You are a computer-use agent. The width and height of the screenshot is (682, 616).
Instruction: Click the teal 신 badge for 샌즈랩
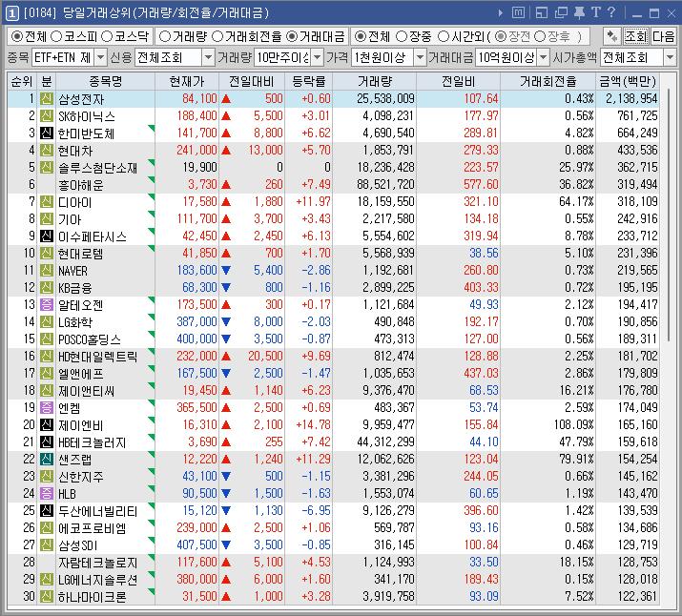point(47,459)
